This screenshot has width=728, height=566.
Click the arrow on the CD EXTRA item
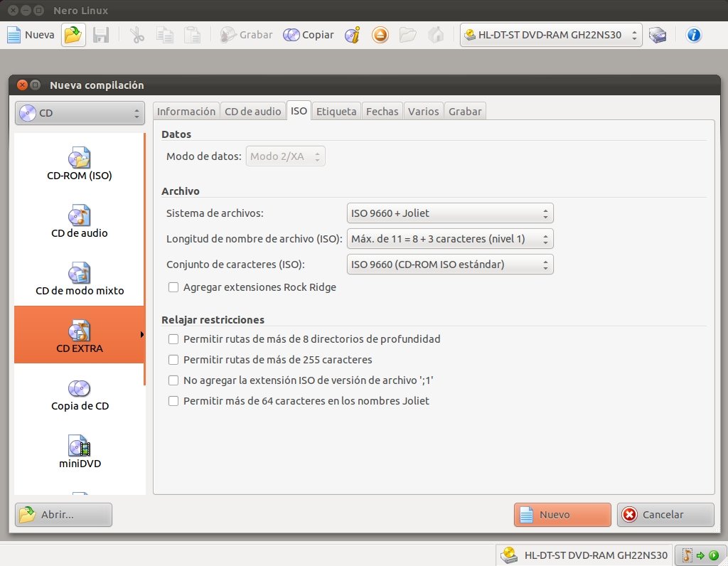tap(142, 335)
